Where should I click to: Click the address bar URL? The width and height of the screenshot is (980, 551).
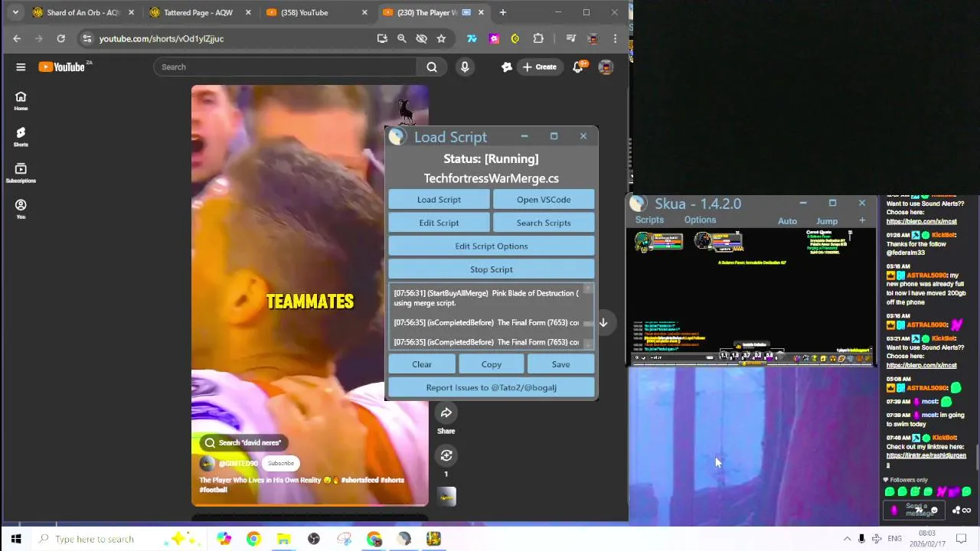point(161,38)
